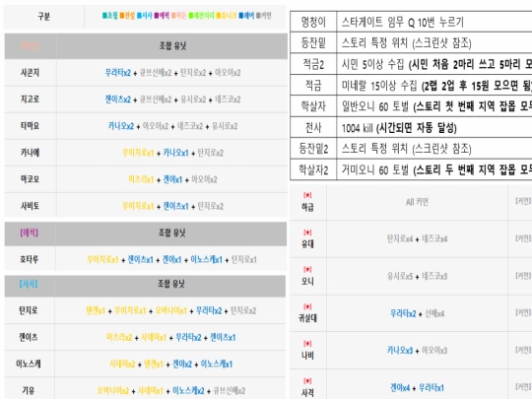Select the 지고로 unit name
This screenshot has height=399, width=532.
coord(30,100)
